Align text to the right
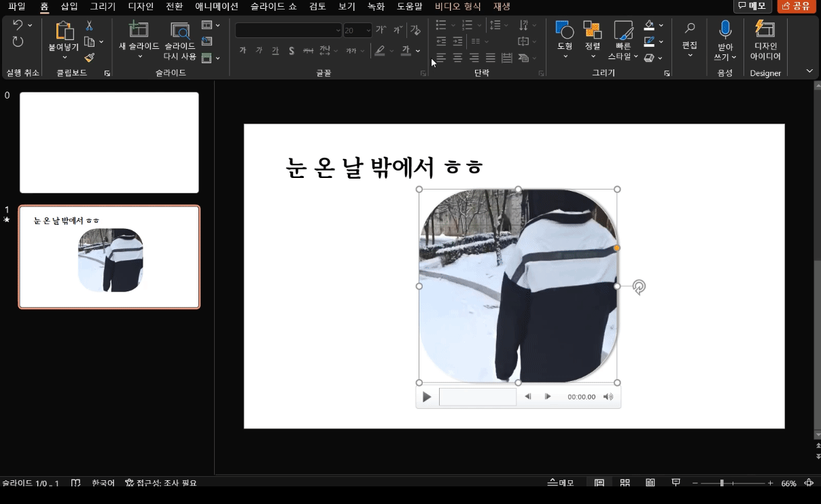Screen dimensions: 821x504 tap(474, 58)
